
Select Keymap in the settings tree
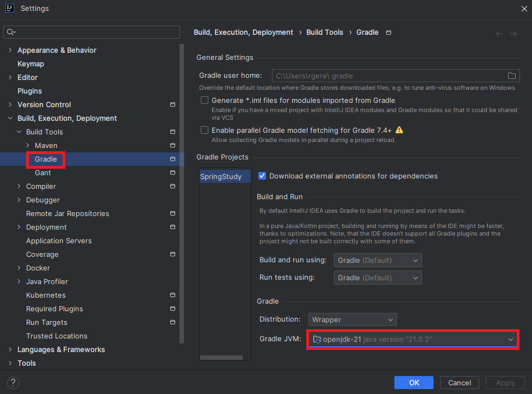point(30,64)
